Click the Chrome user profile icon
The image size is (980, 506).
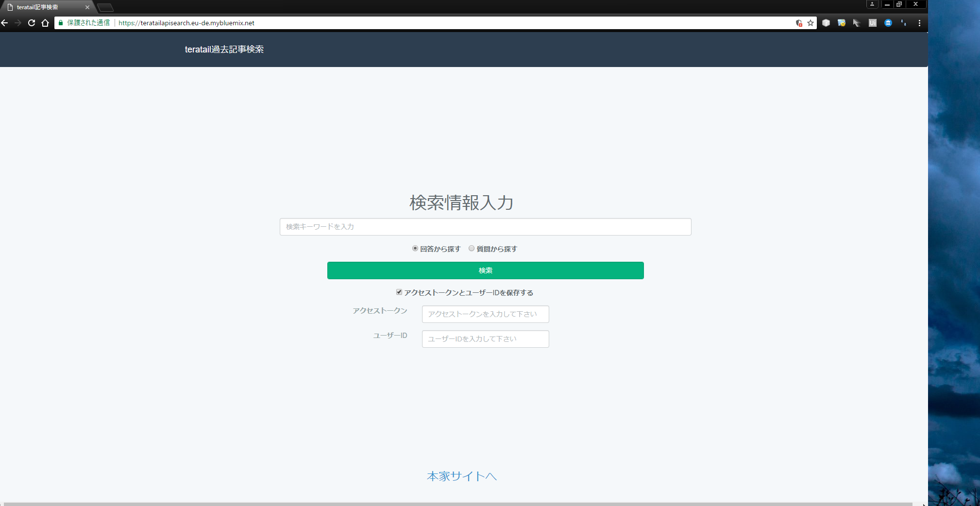tap(872, 4)
